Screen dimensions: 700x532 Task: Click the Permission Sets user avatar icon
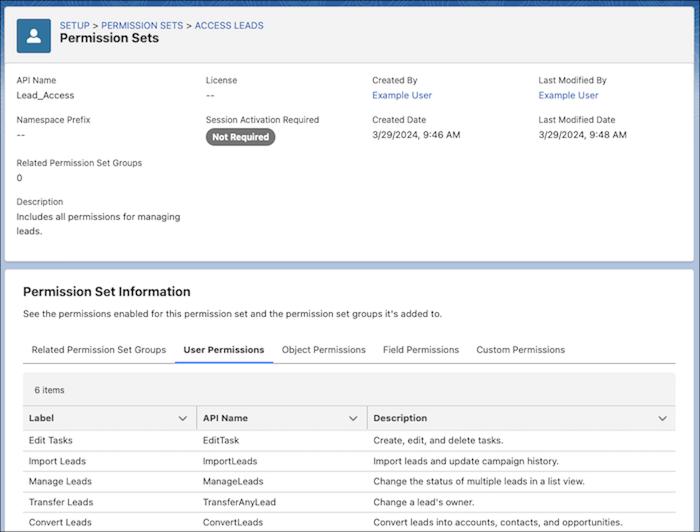coord(36,34)
